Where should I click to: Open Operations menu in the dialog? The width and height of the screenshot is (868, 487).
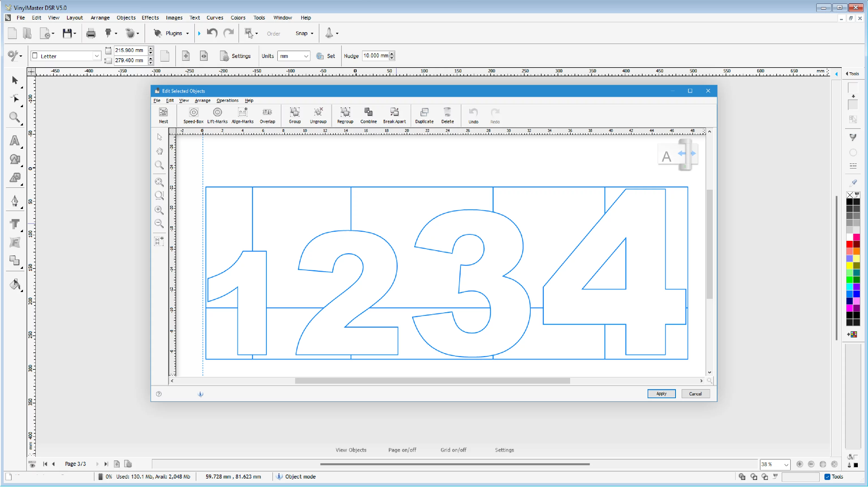point(227,100)
